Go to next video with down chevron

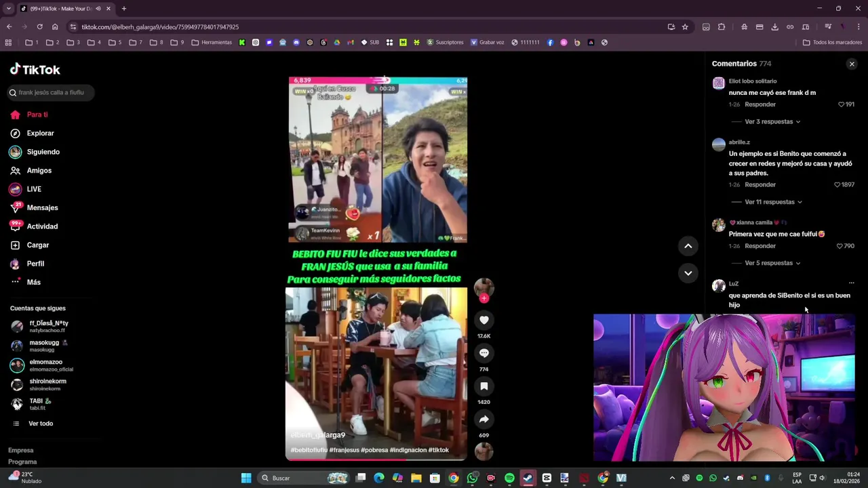(x=688, y=272)
